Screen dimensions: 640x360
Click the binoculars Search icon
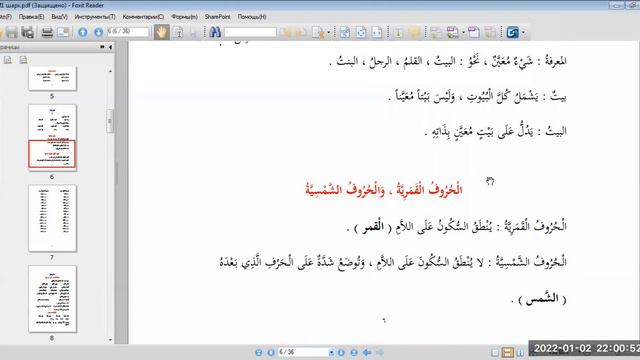tap(215, 32)
